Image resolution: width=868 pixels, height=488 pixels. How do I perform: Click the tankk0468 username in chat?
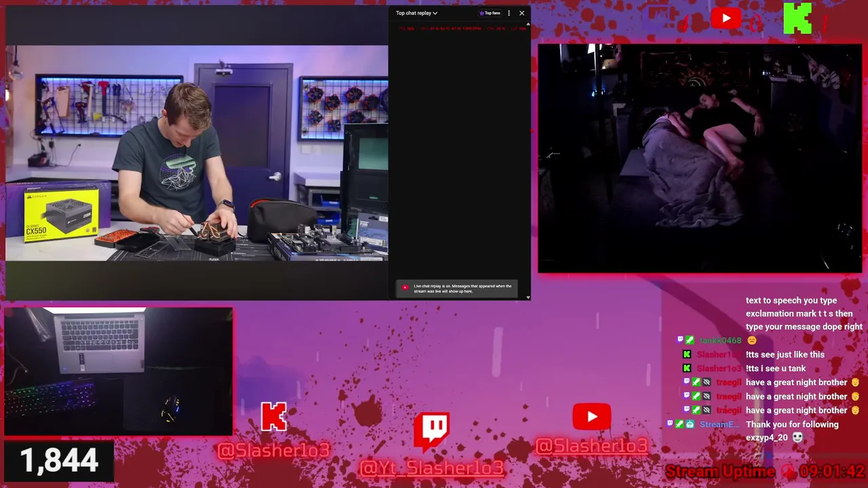[x=720, y=340]
